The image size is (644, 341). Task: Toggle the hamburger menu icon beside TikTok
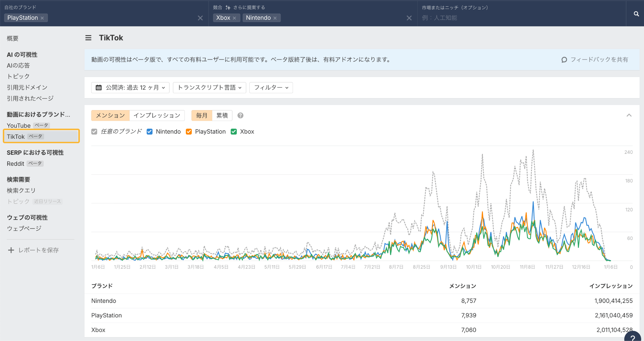pos(88,38)
